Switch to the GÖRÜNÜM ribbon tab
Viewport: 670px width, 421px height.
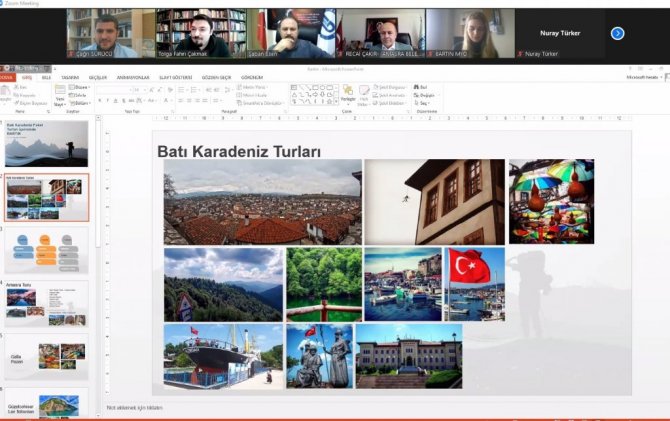pyautogui.click(x=252, y=76)
